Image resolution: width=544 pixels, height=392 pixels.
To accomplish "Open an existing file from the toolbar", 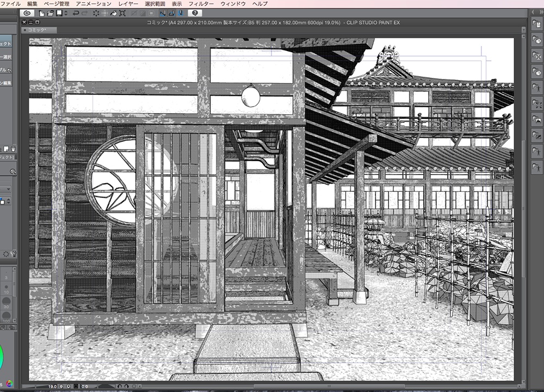I will [50, 14].
